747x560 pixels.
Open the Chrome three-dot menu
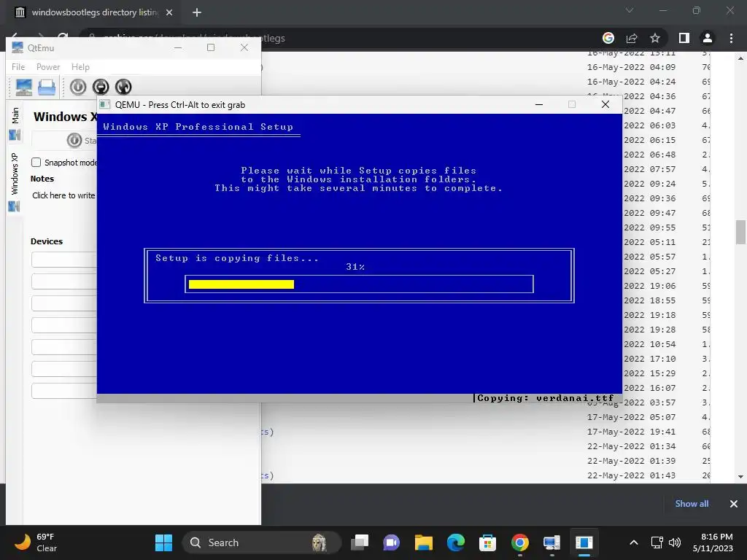point(731,38)
